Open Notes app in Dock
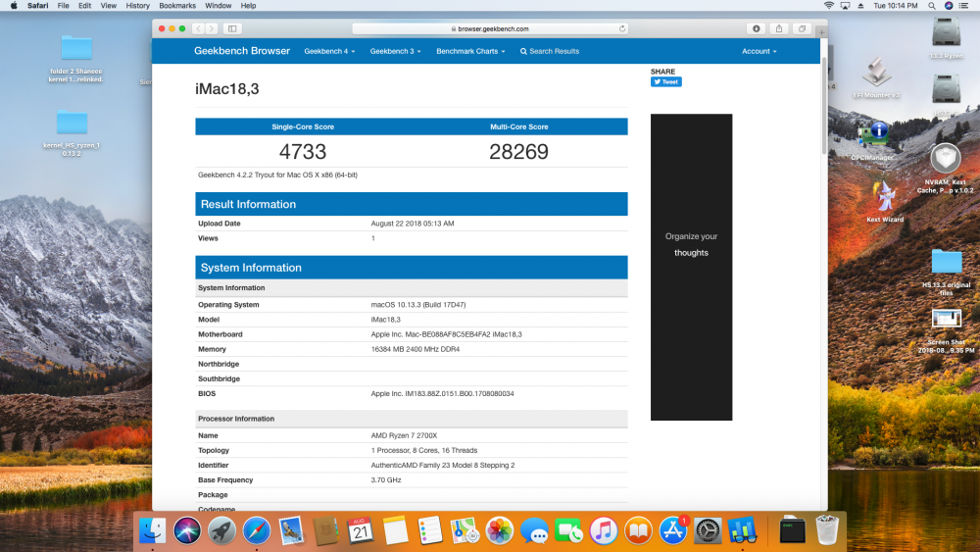Image resolution: width=980 pixels, height=552 pixels. click(x=395, y=530)
